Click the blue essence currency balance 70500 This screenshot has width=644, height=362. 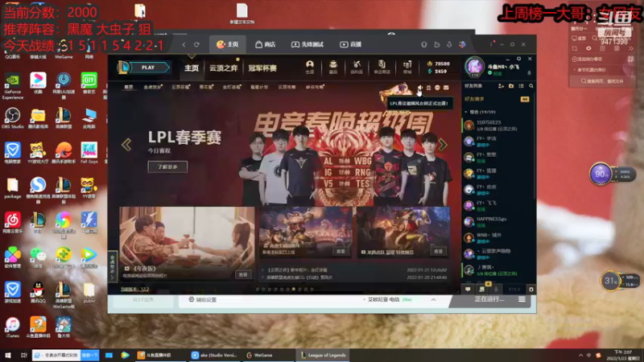point(439,64)
